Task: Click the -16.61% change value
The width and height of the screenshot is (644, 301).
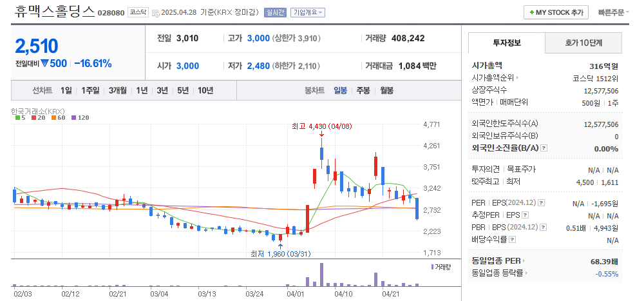Action: click(93, 64)
